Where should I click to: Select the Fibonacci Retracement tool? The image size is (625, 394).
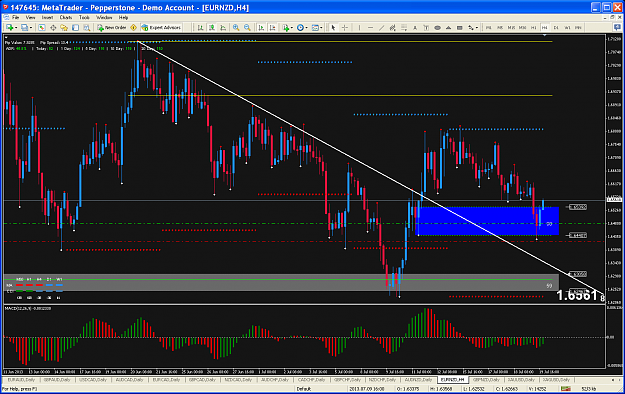pyautogui.click(x=404, y=28)
